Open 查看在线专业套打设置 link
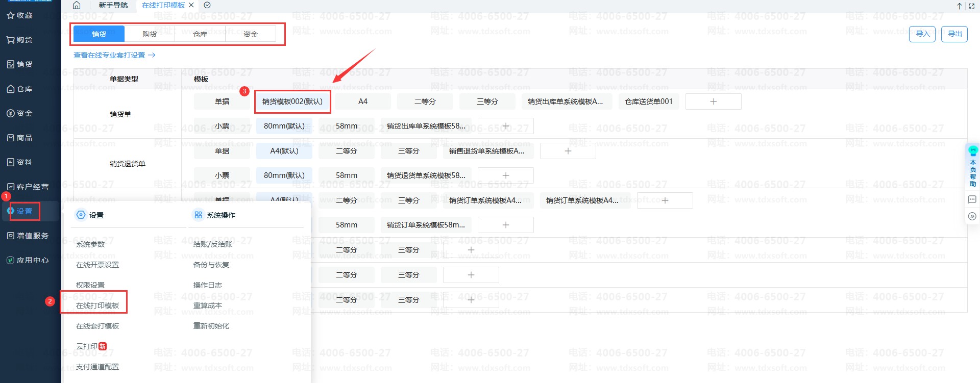The height and width of the screenshot is (383, 980). coord(114,55)
